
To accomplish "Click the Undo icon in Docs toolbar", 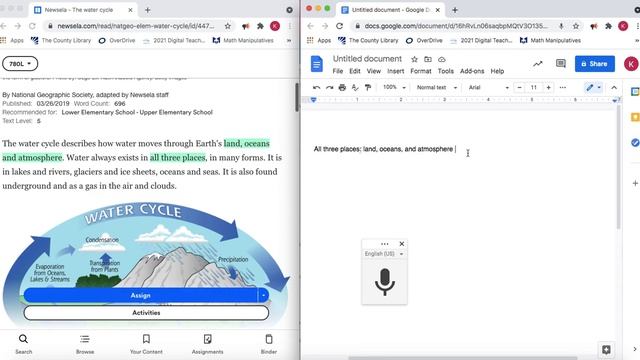I will pyautogui.click(x=316, y=87).
